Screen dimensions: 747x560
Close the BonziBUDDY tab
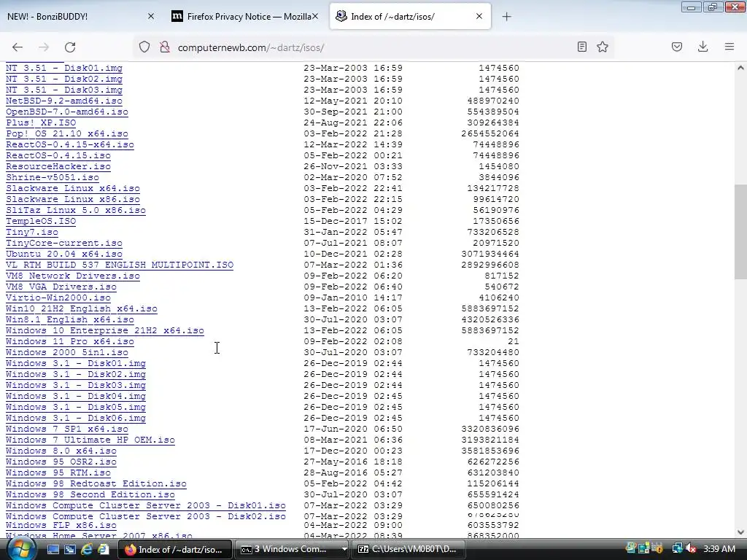click(x=151, y=16)
